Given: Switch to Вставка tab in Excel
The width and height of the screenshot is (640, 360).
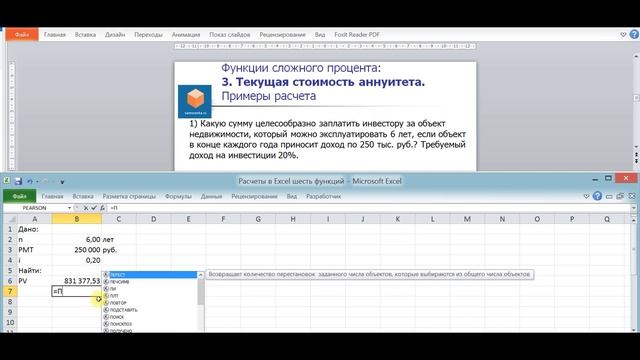Looking at the screenshot, I should tap(83, 196).
